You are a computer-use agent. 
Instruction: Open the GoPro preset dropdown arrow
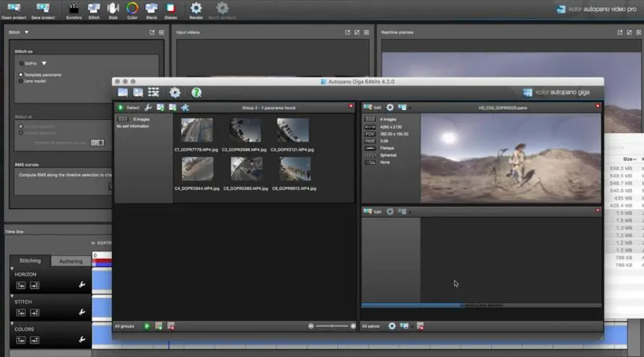coord(44,63)
